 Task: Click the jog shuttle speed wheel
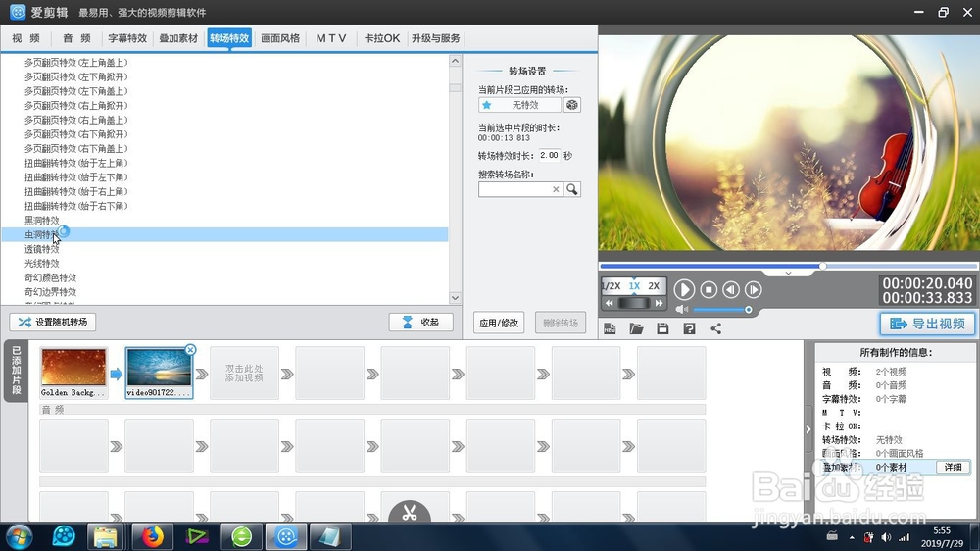click(x=634, y=303)
